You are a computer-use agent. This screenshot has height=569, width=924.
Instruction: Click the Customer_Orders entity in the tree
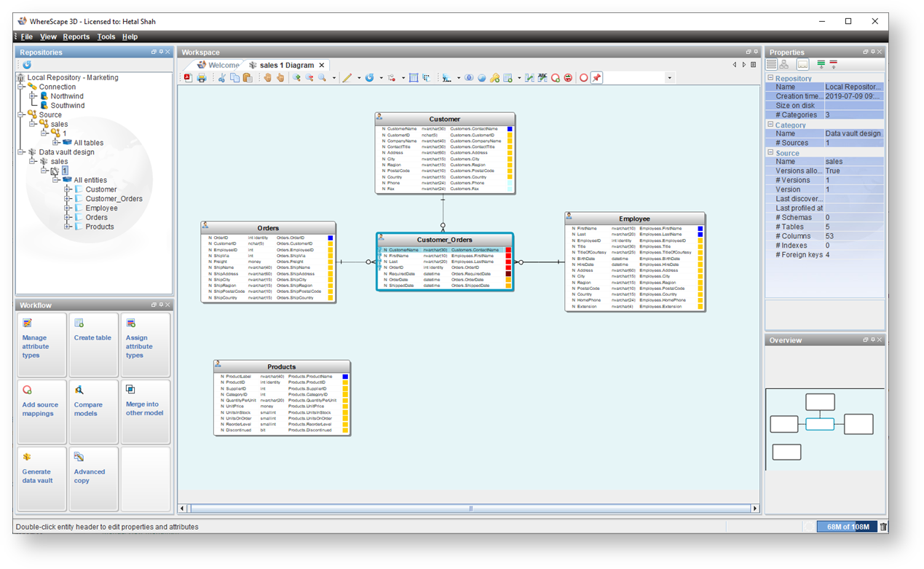click(x=114, y=199)
